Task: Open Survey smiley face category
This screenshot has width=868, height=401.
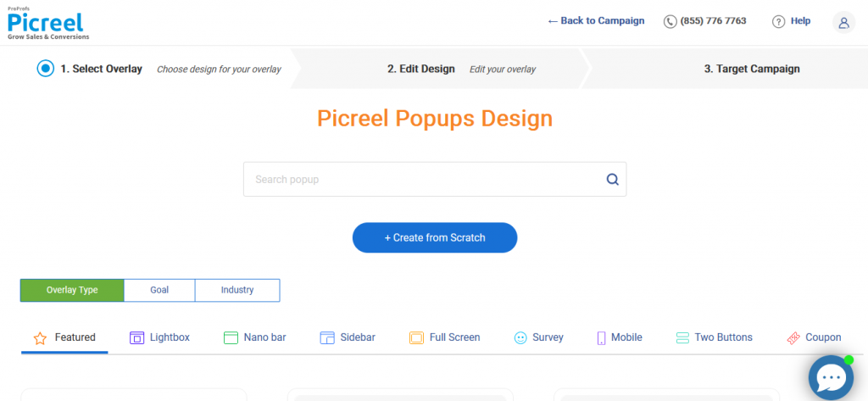Action: pyautogui.click(x=520, y=338)
